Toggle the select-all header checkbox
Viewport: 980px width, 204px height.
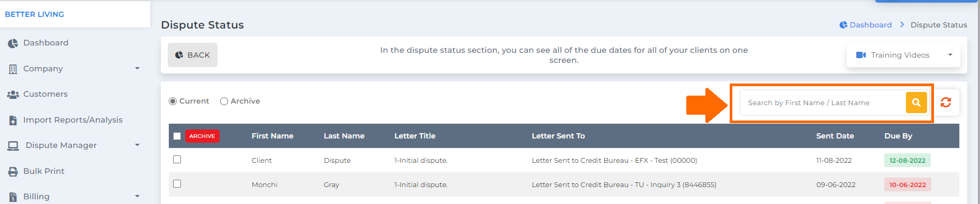177,136
